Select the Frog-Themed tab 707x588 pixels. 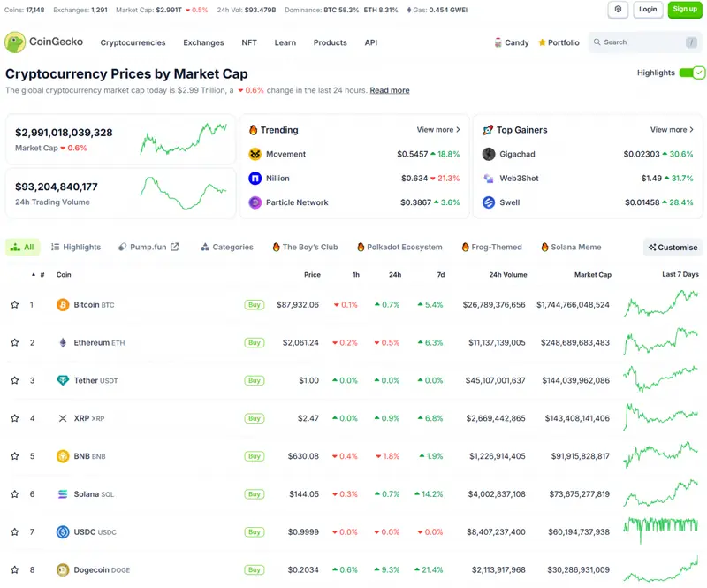coord(492,247)
